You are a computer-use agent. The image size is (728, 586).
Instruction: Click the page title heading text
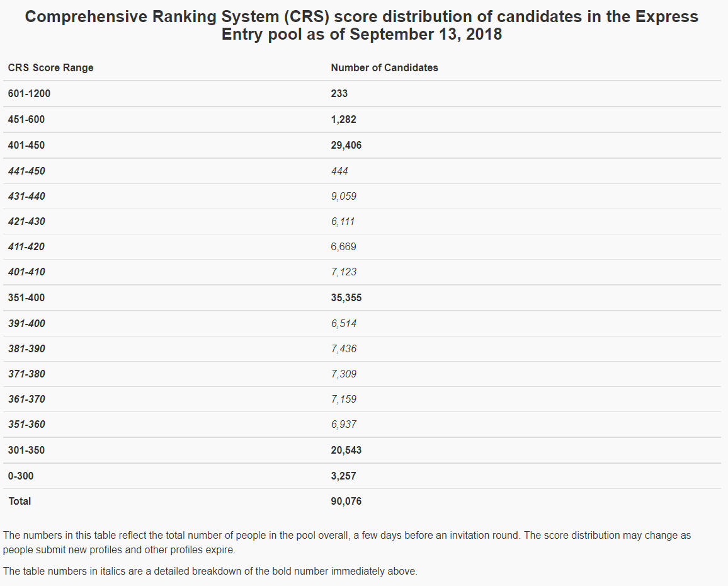coord(361,25)
